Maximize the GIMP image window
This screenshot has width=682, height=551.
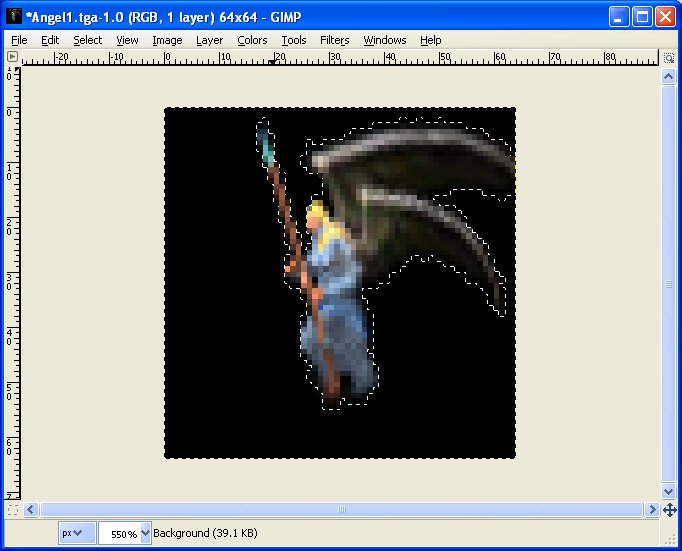[643, 16]
